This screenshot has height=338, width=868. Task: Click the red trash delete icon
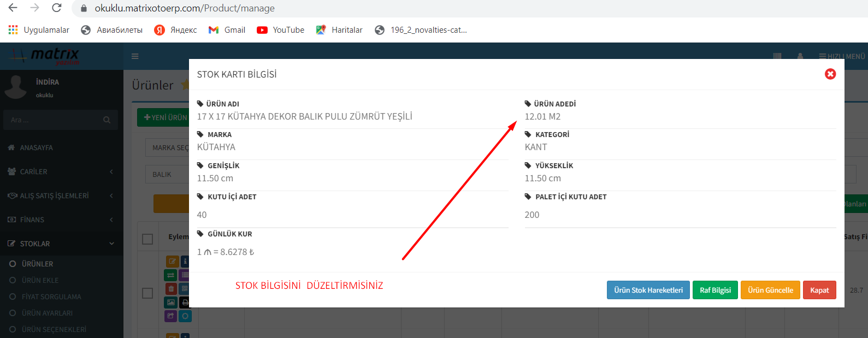pyautogui.click(x=171, y=289)
